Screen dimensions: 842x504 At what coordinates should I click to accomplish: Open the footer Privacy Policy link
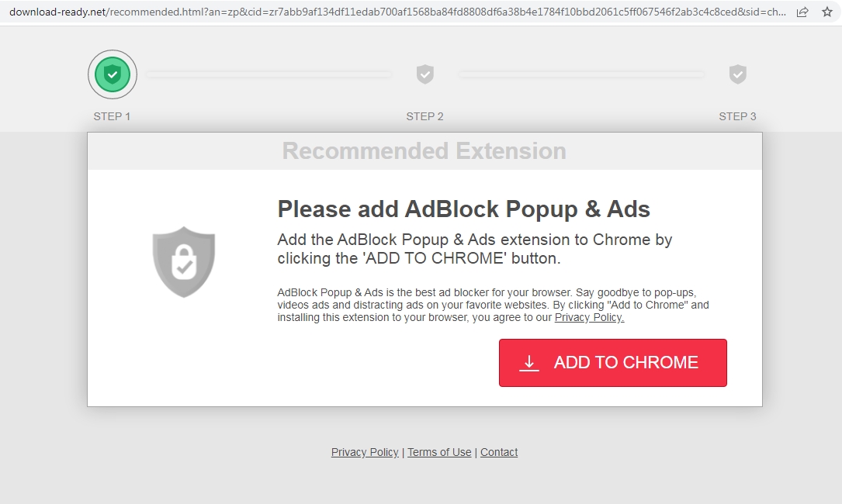click(365, 452)
